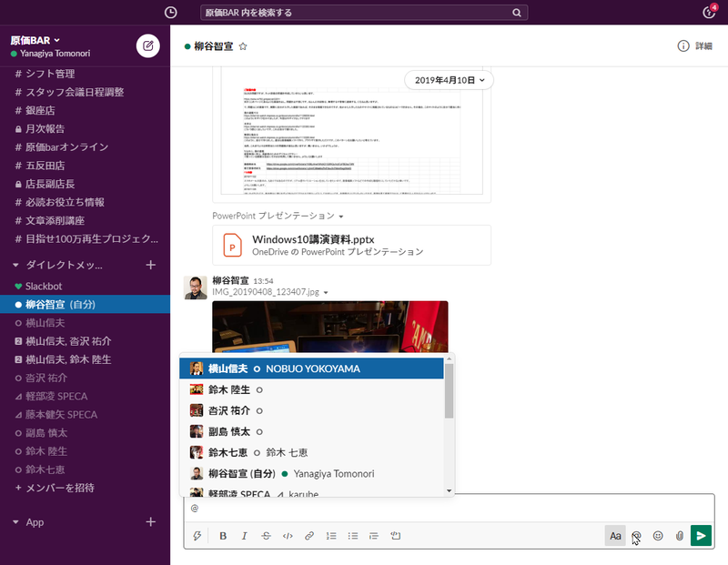Apply italic formatting to the message
This screenshot has height=565, width=728.
(245, 536)
